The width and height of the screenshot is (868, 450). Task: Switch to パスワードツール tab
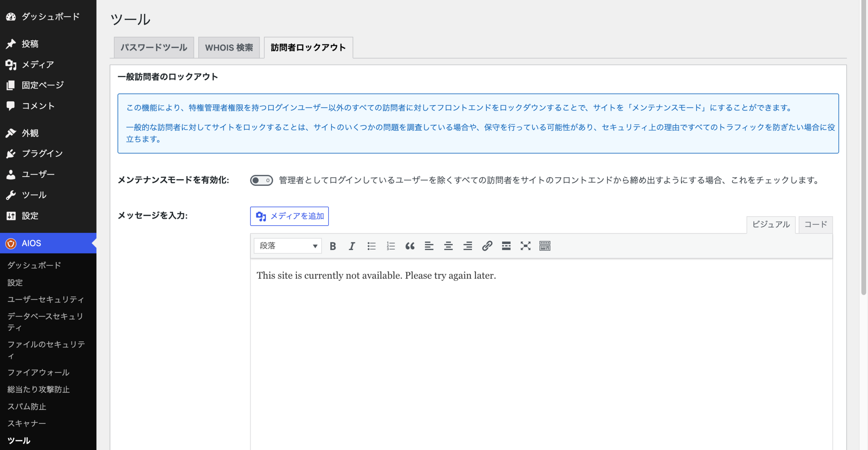click(154, 48)
